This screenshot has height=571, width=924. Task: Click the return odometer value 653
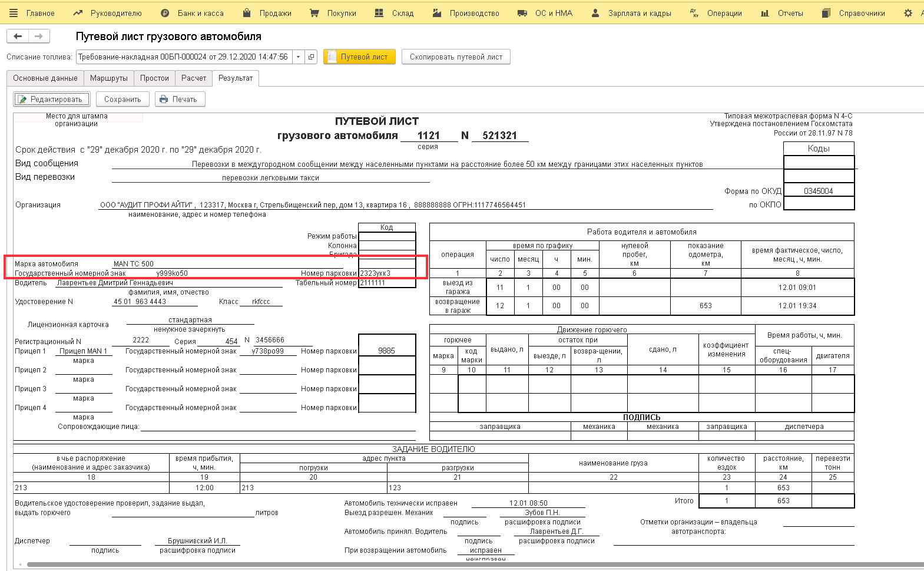(x=706, y=306)
